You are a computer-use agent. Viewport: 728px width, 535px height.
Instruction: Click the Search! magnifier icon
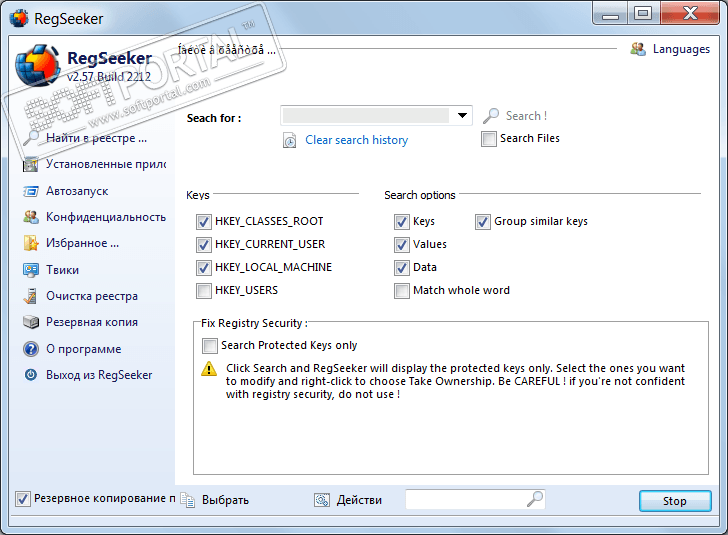[x=491, y=116]
